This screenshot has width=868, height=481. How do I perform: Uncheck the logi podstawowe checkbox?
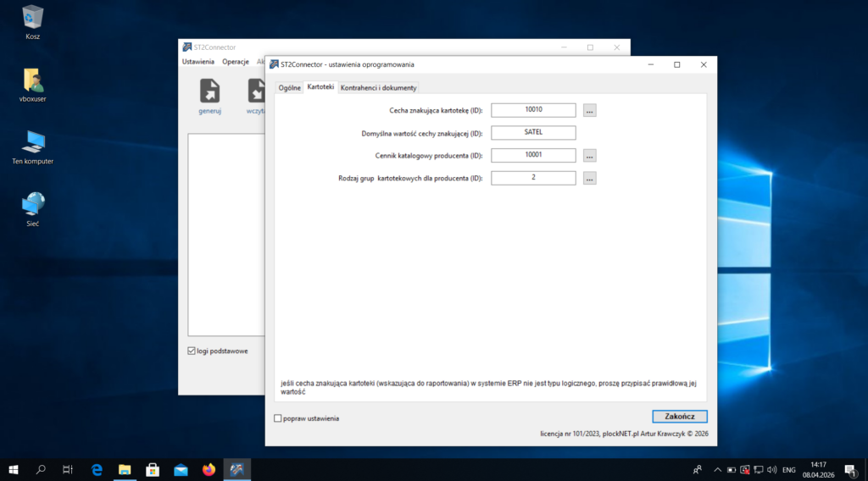(192, 351)
